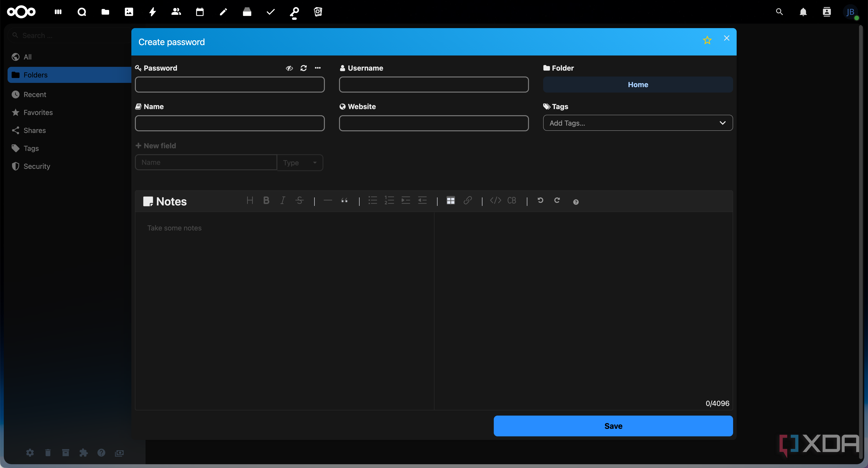This screenshot has width=868, height=468.
Task: Toggle italic formatting in Notes
Action: (283, 201)
